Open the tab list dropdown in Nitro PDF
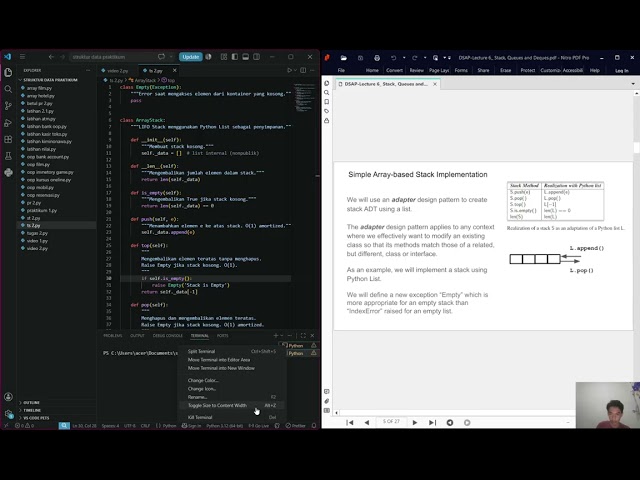 point(633,84)
